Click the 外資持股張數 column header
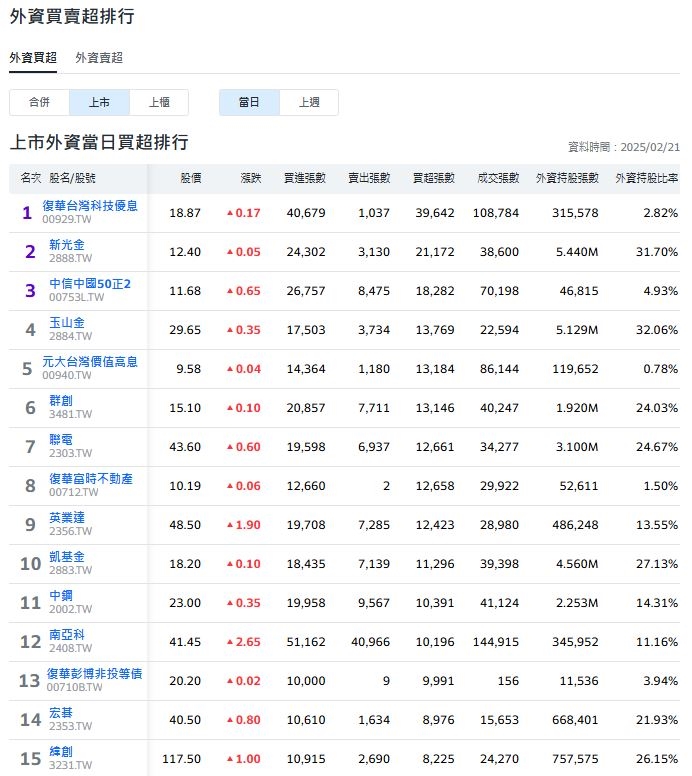This screenshot has height=776, width=692. coord(567,178)
